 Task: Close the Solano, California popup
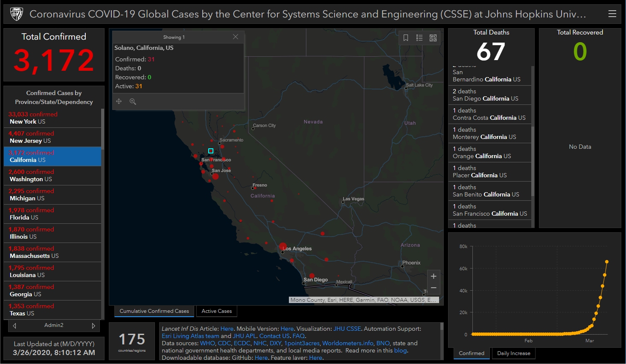pyautogui.click(x=236, y=37)
